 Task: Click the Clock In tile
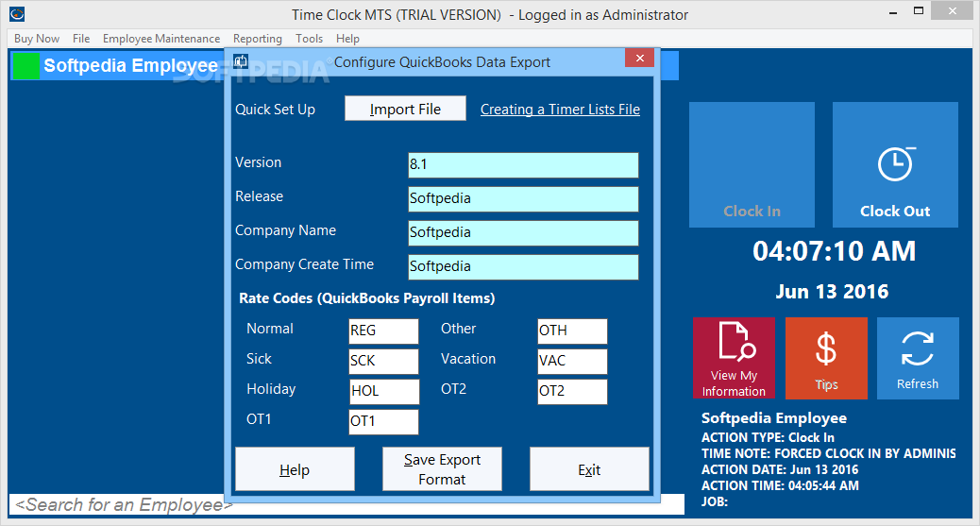coord(752,164)
